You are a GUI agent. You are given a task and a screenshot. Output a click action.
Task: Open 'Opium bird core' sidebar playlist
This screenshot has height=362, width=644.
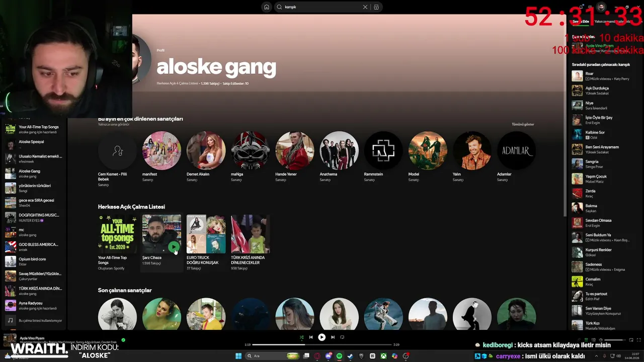point(34,261)
